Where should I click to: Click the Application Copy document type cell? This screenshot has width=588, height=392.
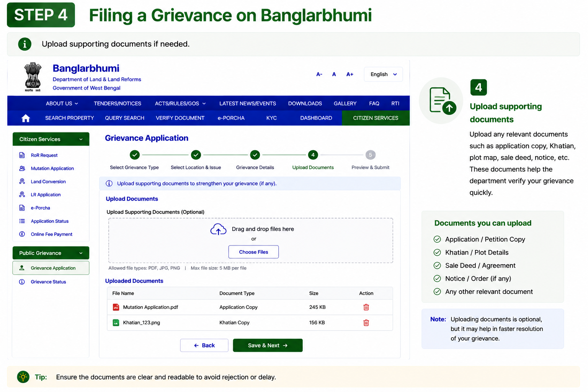pyautogui.click(x=238, y=307)
